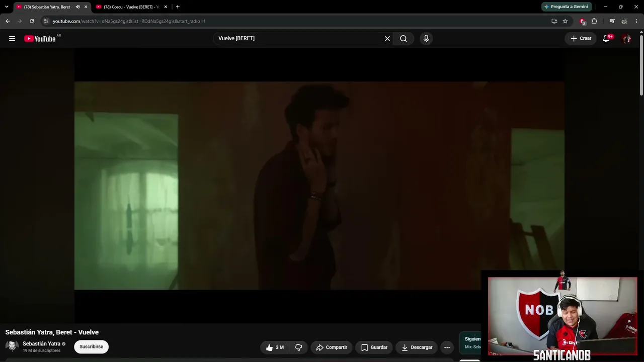
Task: Close the Coscu - Vuelve browser tab
Action: coord(166,7)
